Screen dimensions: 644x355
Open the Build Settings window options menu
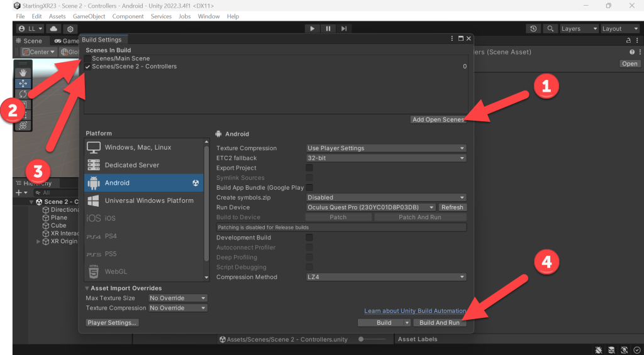pos(452,38)
